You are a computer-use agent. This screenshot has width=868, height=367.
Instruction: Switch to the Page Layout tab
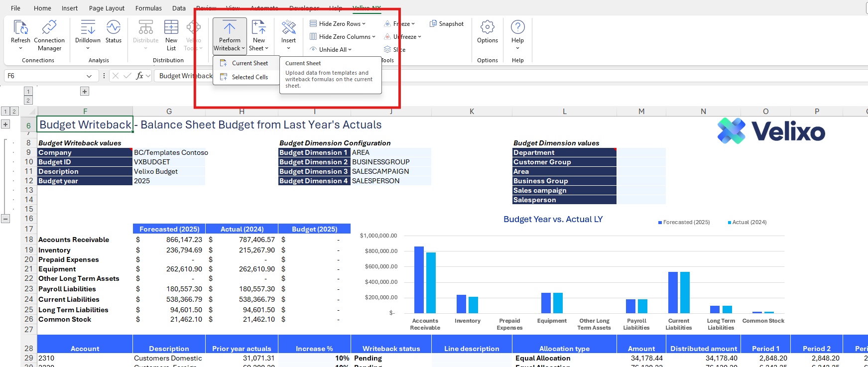107,8
